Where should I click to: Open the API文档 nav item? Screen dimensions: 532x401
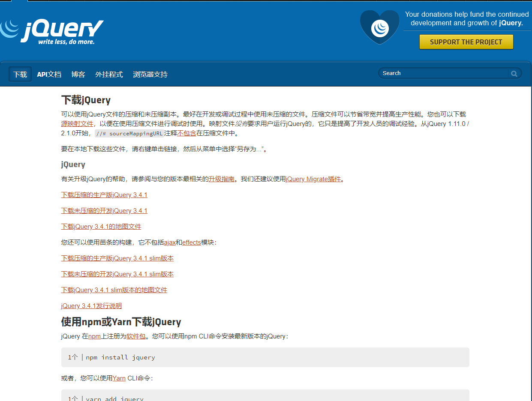[x=49, y=75]
